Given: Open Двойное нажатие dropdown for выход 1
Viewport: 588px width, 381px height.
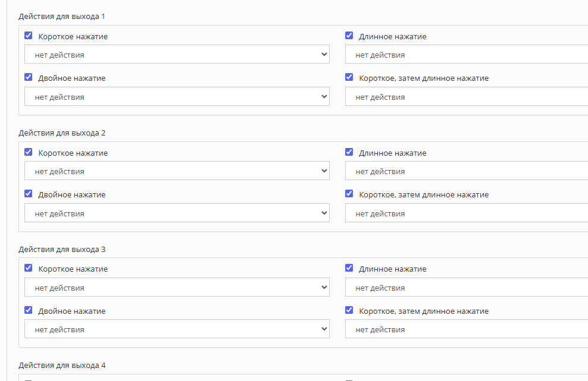Looking at the screenshot, I should tap(177, 96).
